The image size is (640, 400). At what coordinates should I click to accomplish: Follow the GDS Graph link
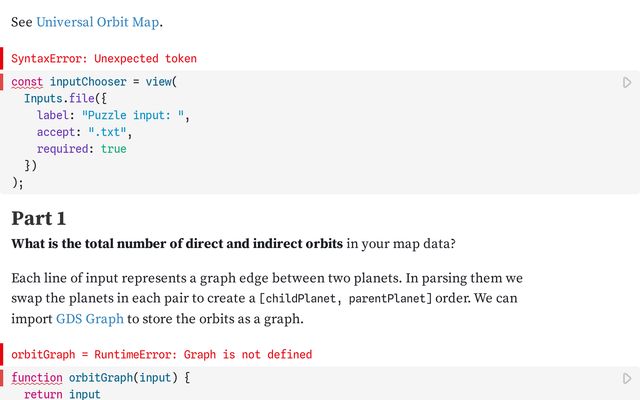(90, 318)
